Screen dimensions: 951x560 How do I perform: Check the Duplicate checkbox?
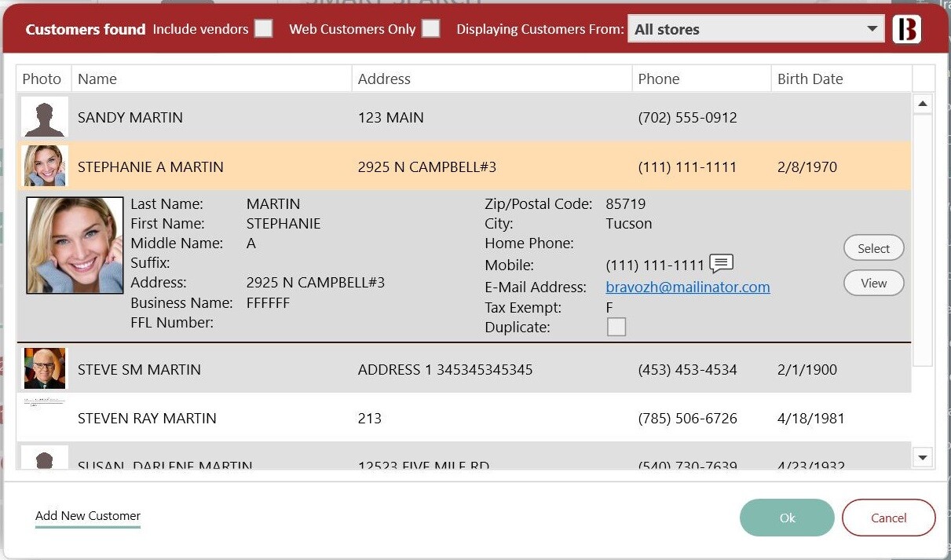pyautogui.click(x=616, y=327)
